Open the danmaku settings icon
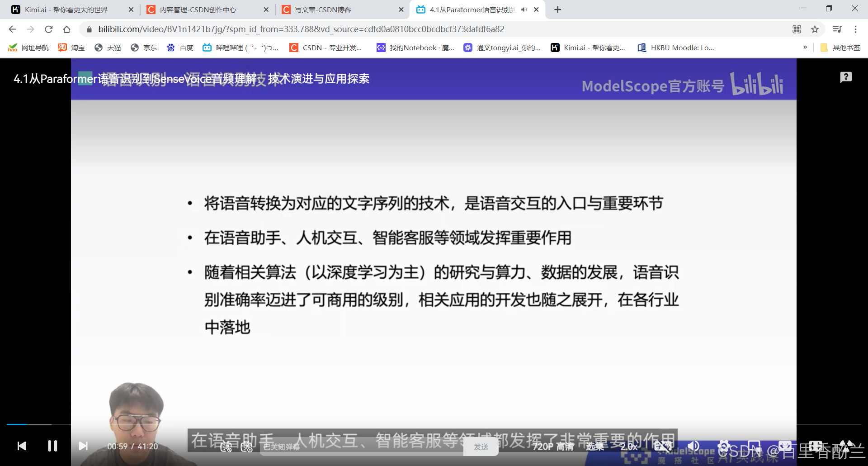This screenshot has width=868, height=466. click(246, 447)
